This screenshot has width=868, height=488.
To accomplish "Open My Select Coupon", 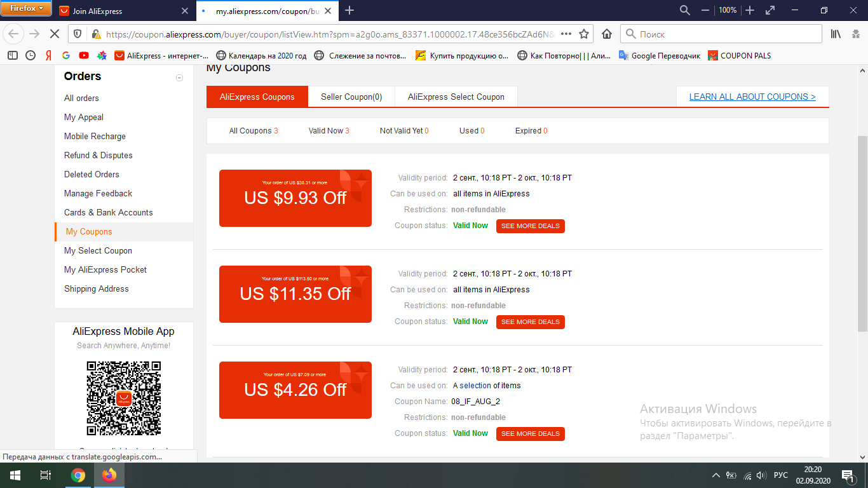I will point(98,250).
